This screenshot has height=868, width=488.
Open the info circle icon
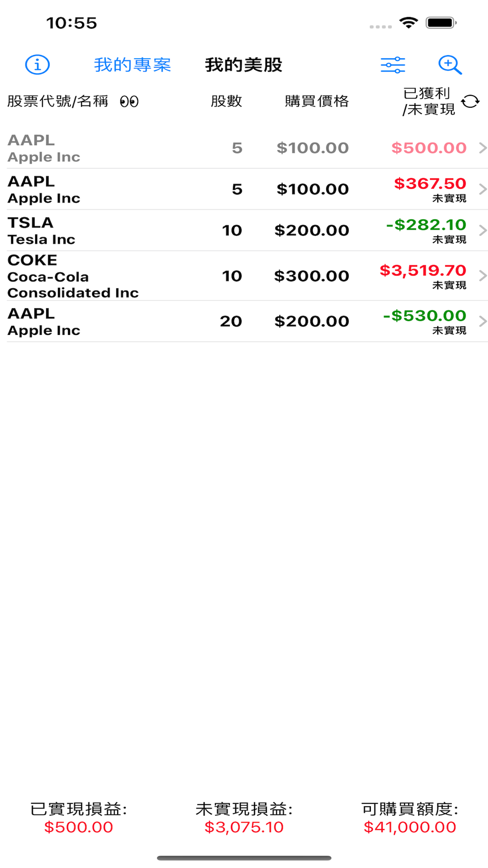[37, 64]
